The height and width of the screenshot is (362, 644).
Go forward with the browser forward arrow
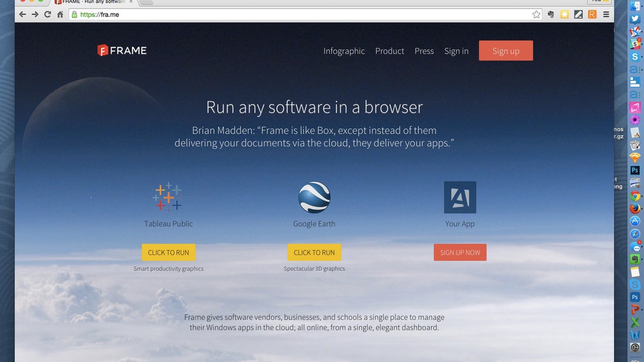tap(35, 14)
